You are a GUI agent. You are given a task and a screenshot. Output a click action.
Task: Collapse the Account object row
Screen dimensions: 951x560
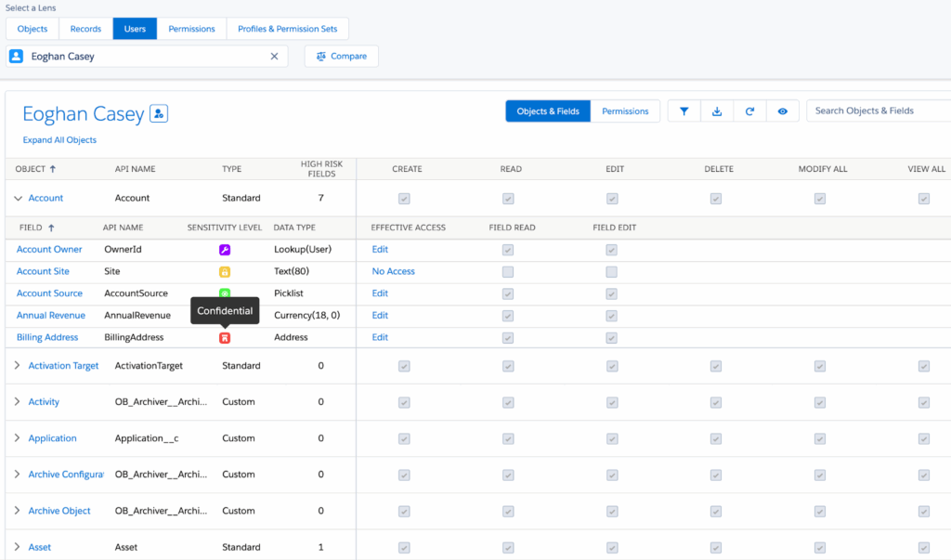18,198
